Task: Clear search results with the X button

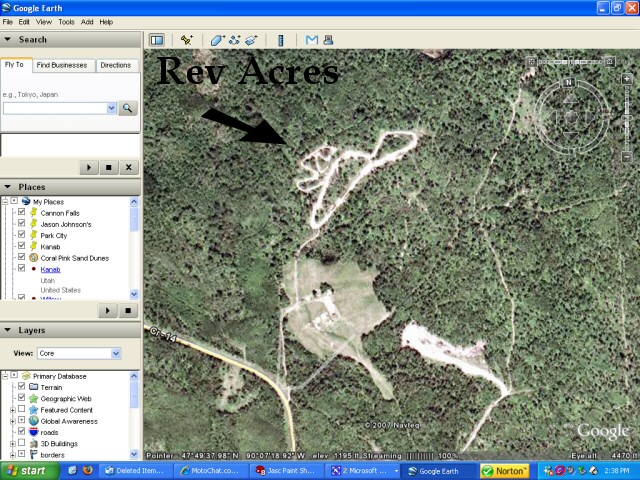Action: pyautogui.click(x=129, y=167)
